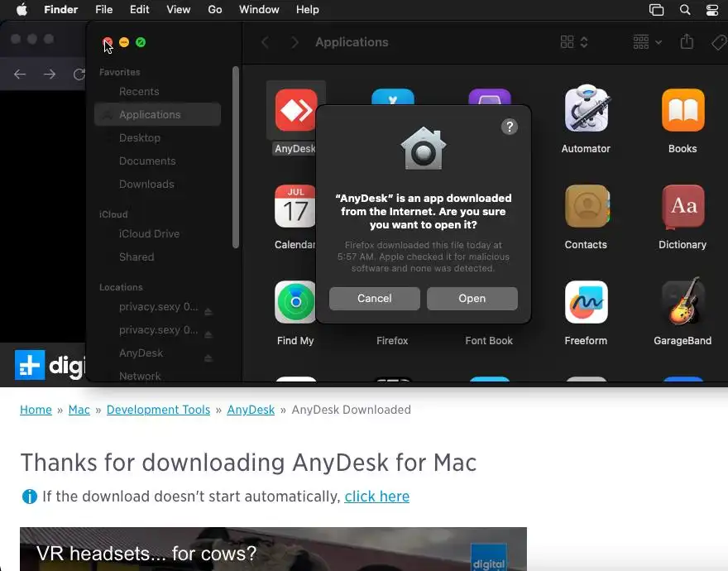Open the icon view switcher dropdown

click(x=574, y=42)
